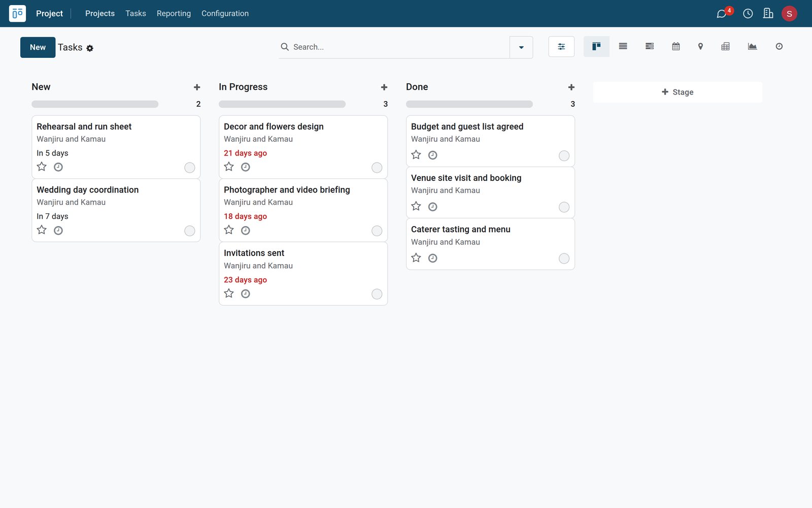Star the Decor and flowers design task
The width and height of the screenshot is (812, 508).
click(229, 167)
